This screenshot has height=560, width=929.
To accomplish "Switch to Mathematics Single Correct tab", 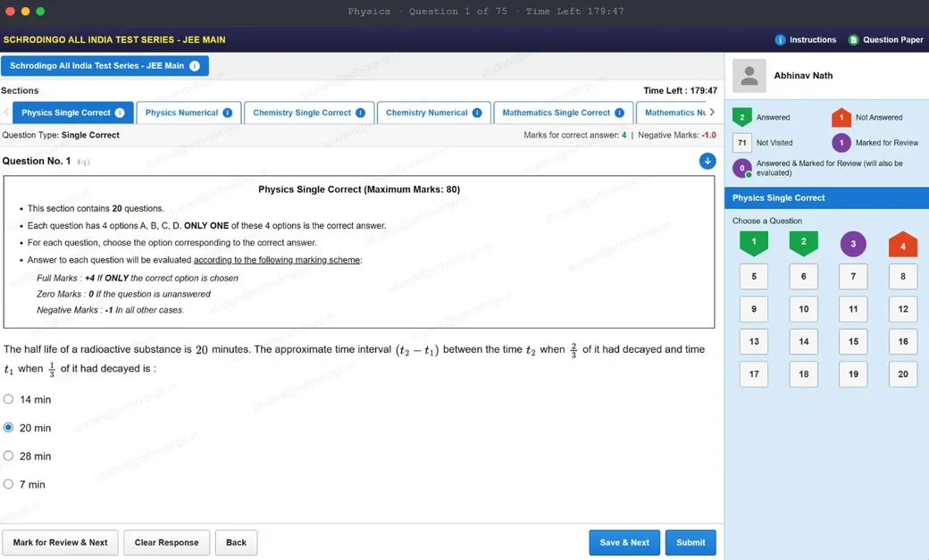I will (x=563, y=113).
